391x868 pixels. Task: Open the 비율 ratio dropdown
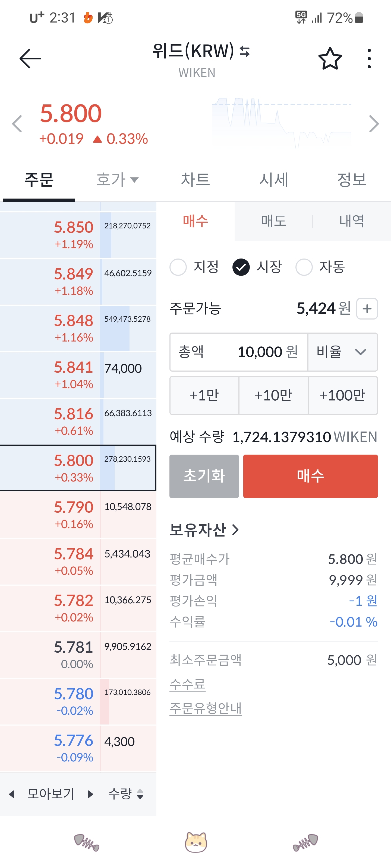coord(342,352)
